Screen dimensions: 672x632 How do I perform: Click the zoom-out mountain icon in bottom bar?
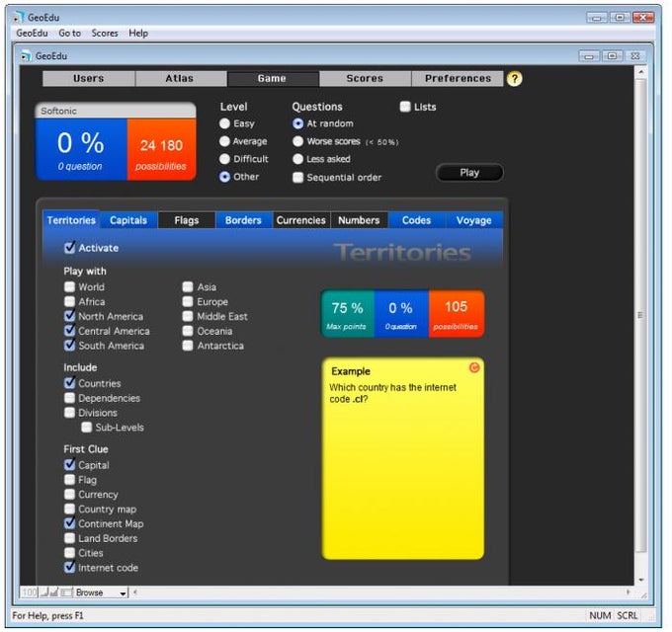[x=43, y=592]
